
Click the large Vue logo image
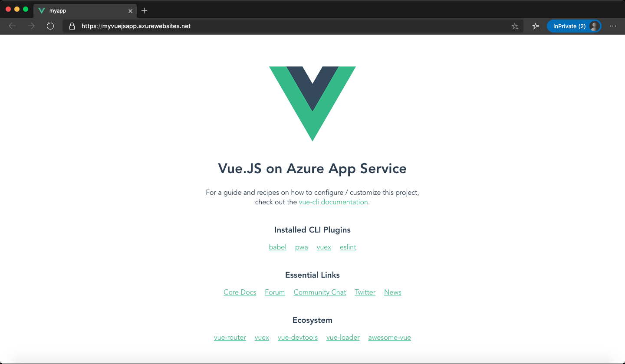pos(312,104)
